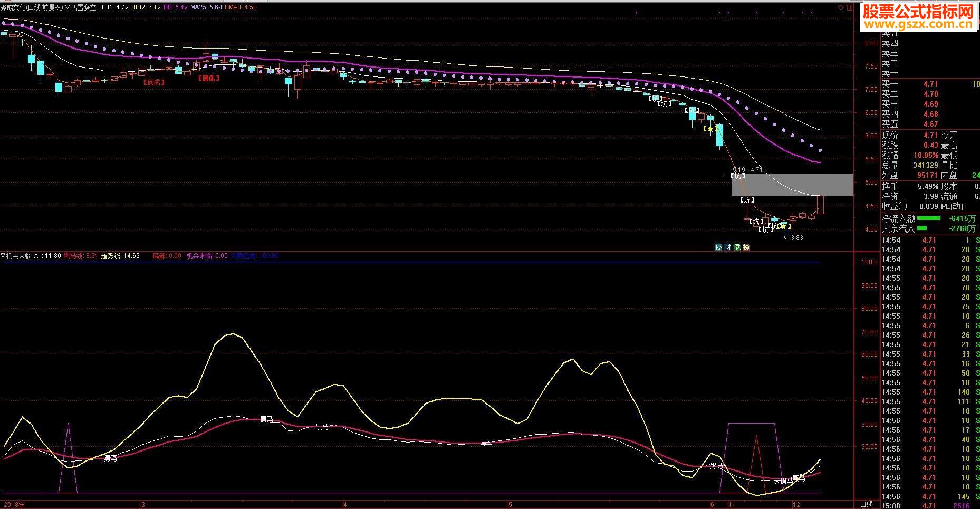Click the 15:00 trade row with 2516
Screen dimensions: 980x509
pos(930,506)
